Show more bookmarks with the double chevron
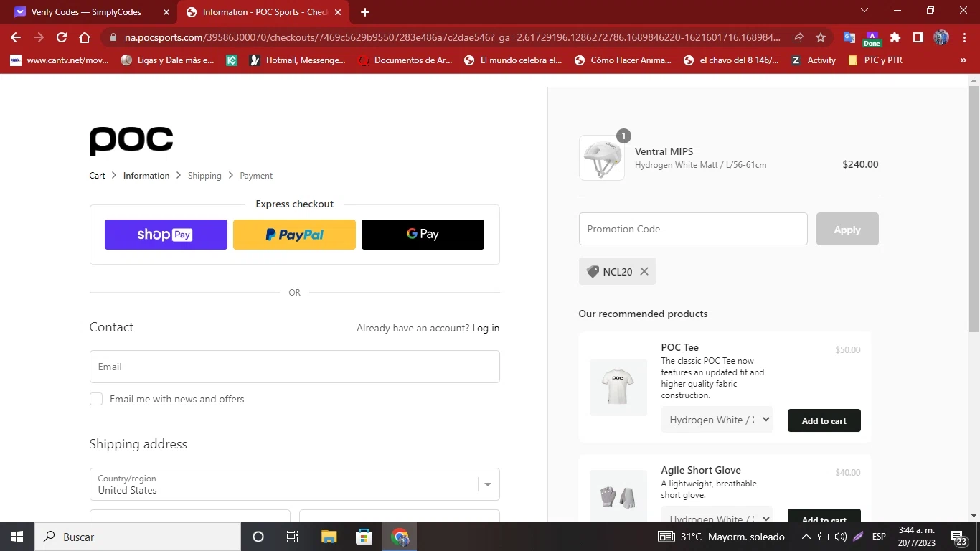This screenshot has height=551, width=980. click(963, 60)
